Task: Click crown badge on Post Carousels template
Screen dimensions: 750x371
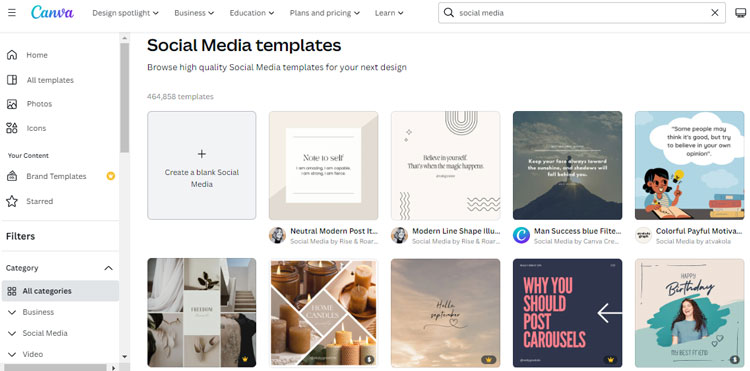Action: click(x=610, y=360)
